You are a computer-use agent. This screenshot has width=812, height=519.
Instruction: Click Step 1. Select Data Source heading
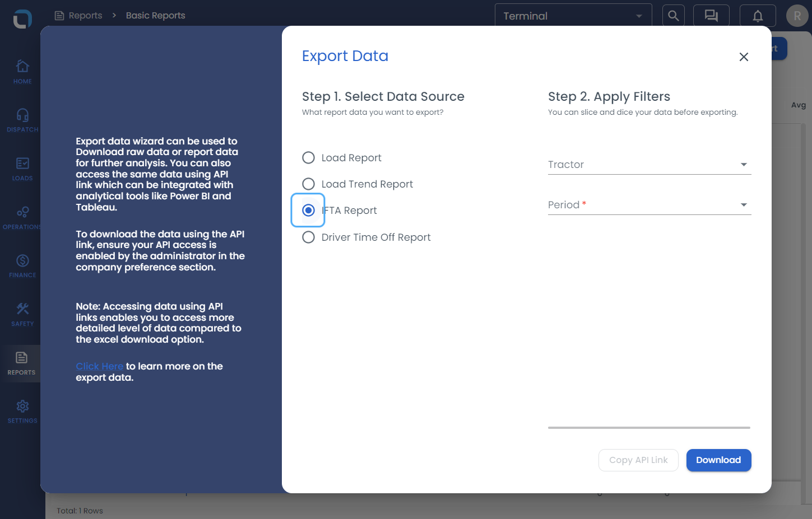point(383,96)
